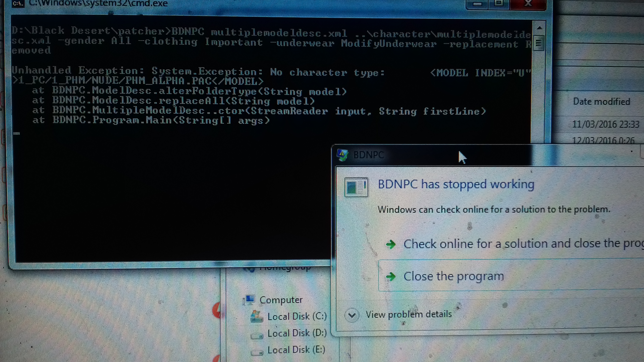Collapse the Computer tree node arrow
The image size is (644, 362).
point(243,301)
